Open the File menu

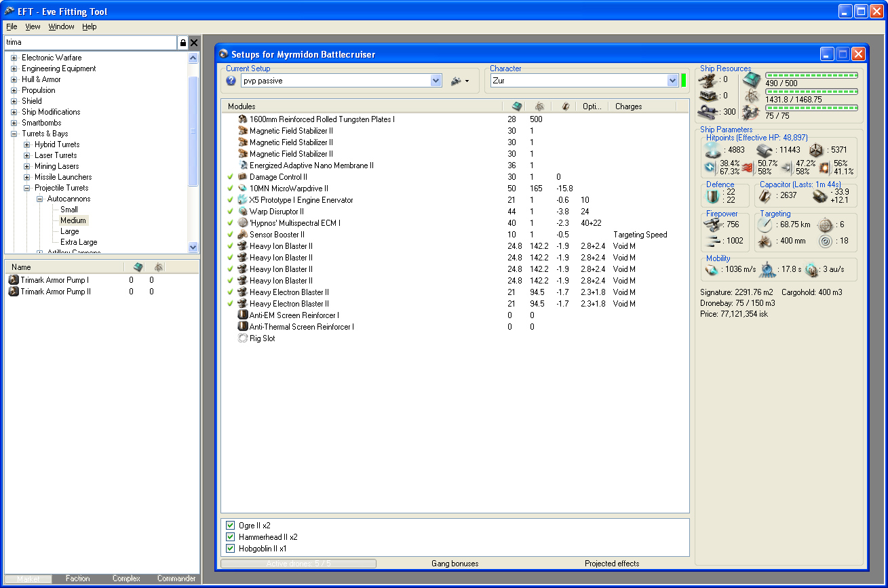pyautogui.click(x=12, y=26)
